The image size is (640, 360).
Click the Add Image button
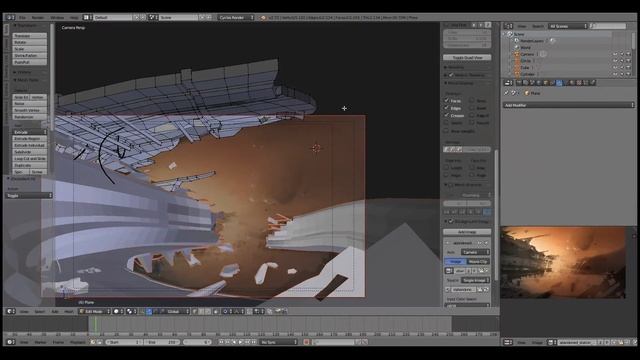click(x=467, y=232)
